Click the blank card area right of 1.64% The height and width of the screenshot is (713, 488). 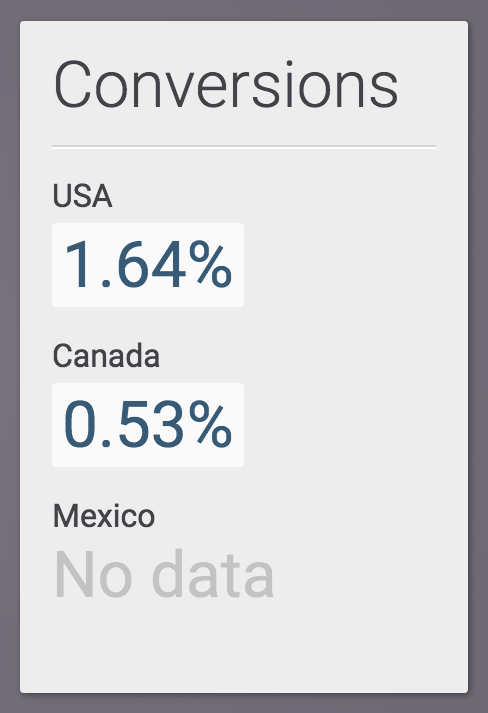355,265
